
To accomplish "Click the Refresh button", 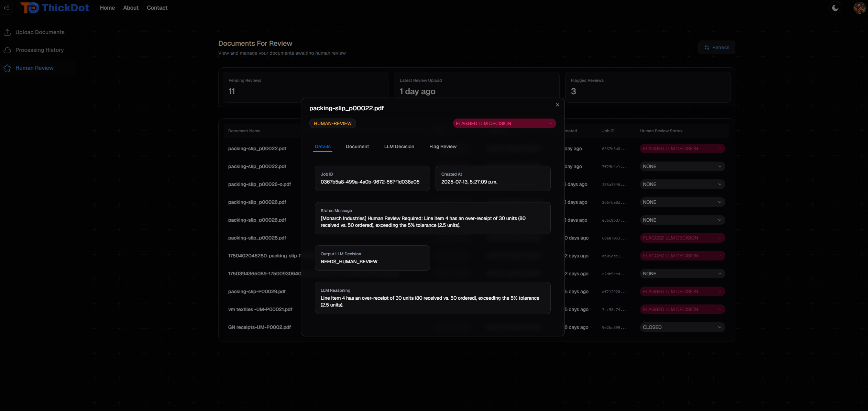I will pos(716,47).
